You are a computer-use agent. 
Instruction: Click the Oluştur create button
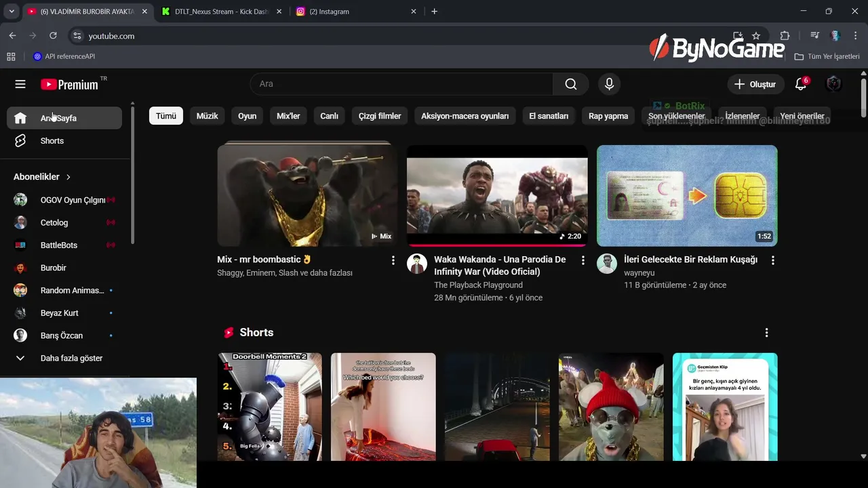click(x=755, y=84)
